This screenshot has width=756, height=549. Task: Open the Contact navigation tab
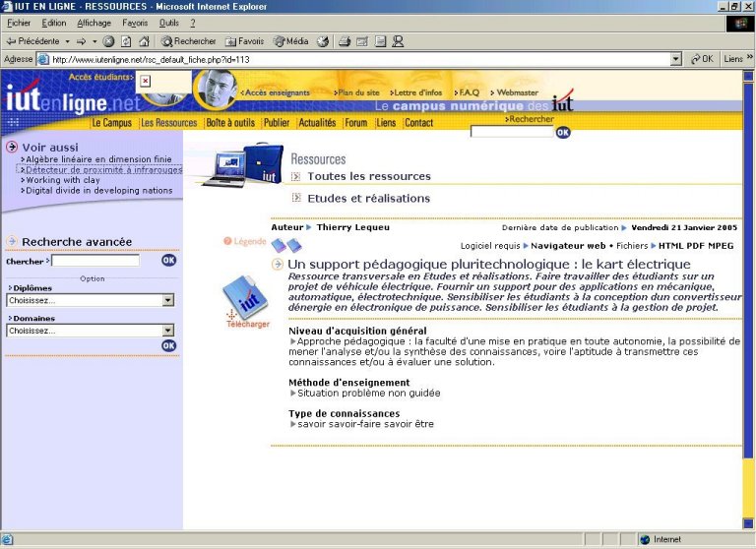(419, 123)
